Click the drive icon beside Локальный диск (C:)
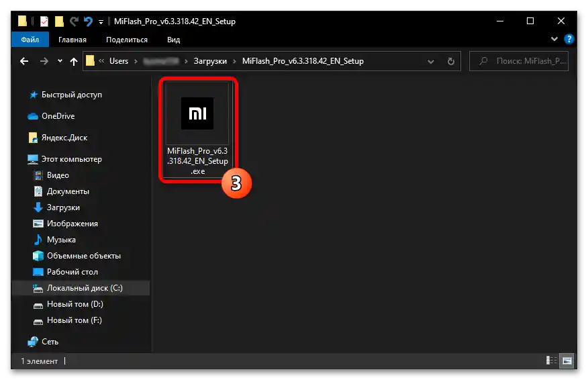 (x=38, y=288)
